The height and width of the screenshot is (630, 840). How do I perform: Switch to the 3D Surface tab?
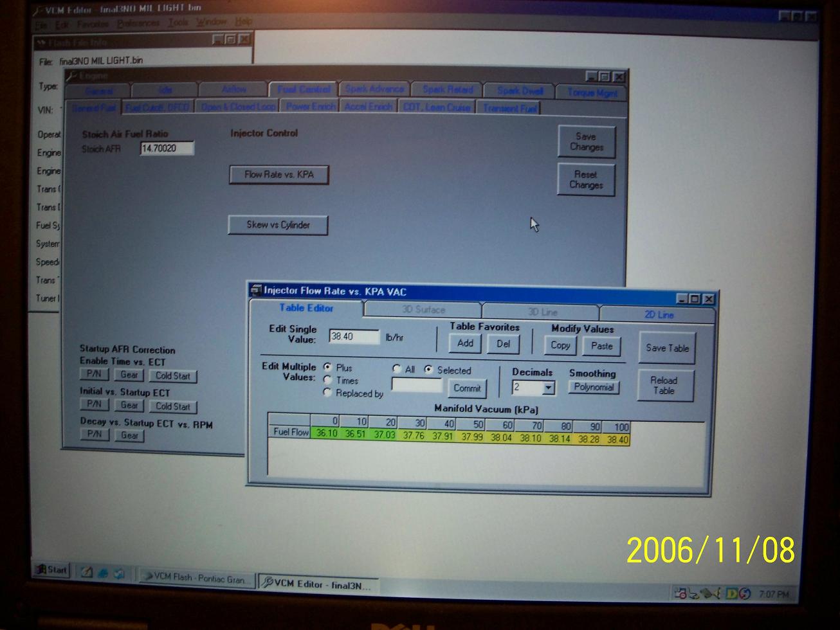tap(423, 310)
